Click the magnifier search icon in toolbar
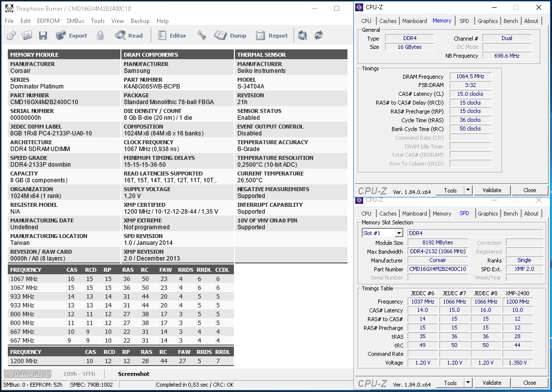Image resolution: width=552 pixels, height=392 pixels. click(303, 35)
